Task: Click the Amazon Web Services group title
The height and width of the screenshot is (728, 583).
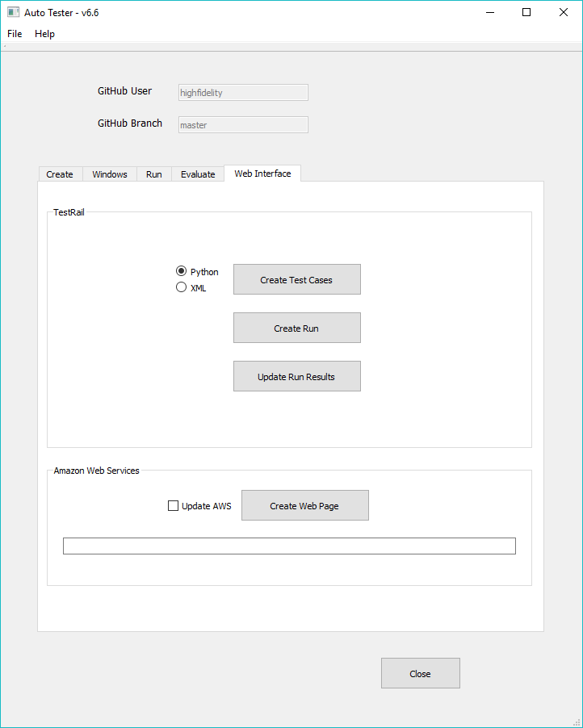Action: (96, 471)
